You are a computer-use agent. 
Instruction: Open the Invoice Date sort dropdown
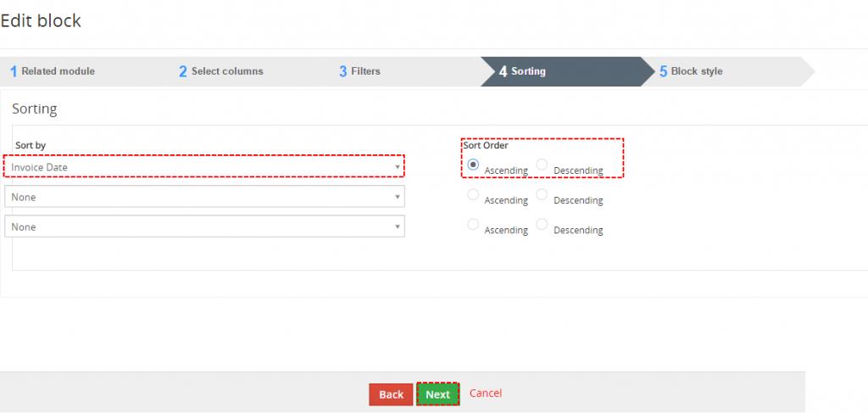203,167
